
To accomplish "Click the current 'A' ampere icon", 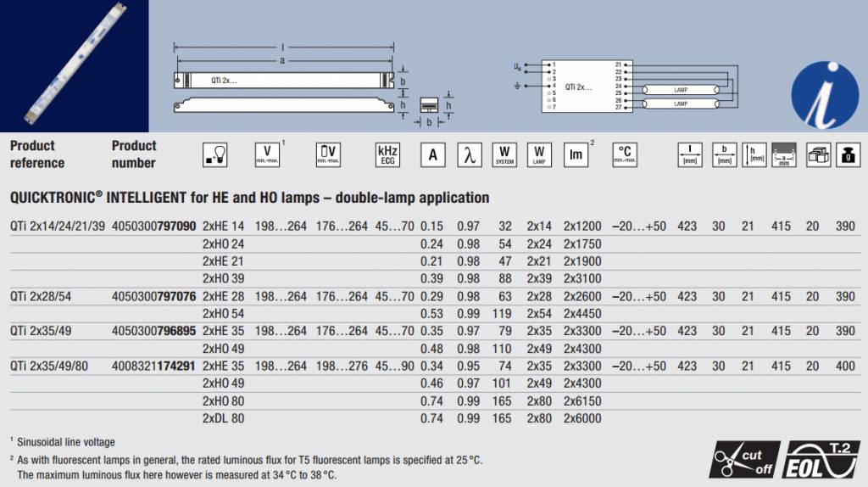I will point(432,154).
